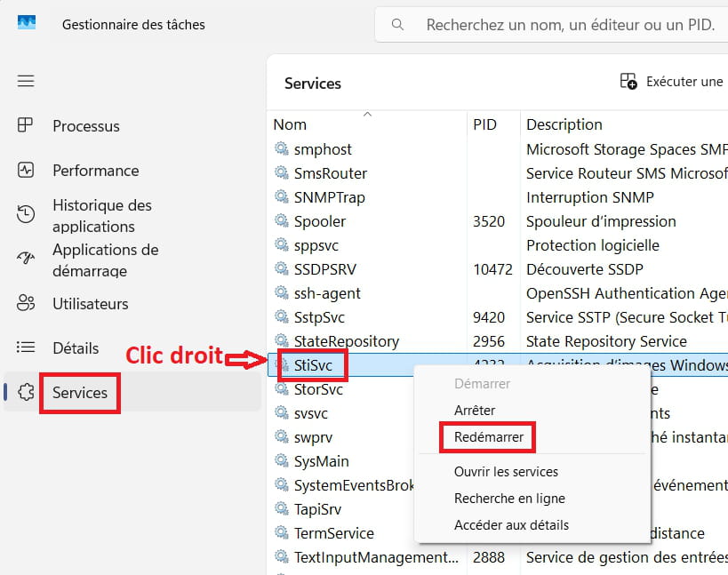Open Applications de démarrage page

[x=106, y=260]
